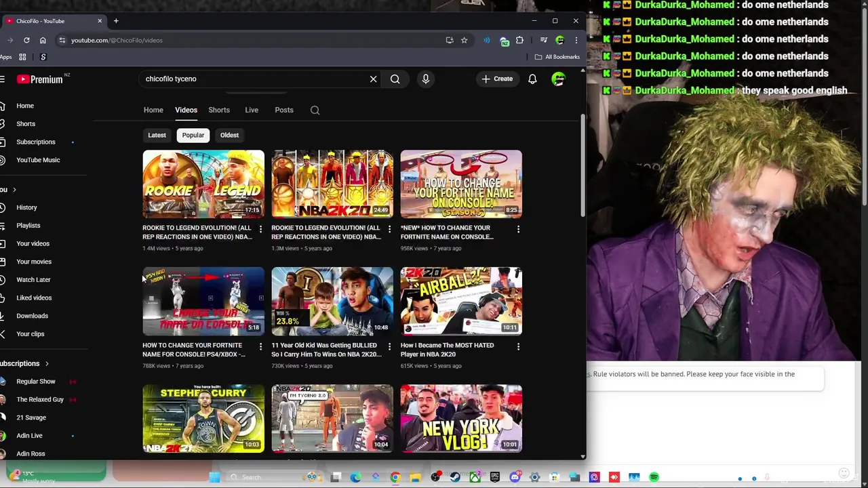Open Microsoft Edge from the taskbar
Screen dimensions: 868x488
(355, 477)
